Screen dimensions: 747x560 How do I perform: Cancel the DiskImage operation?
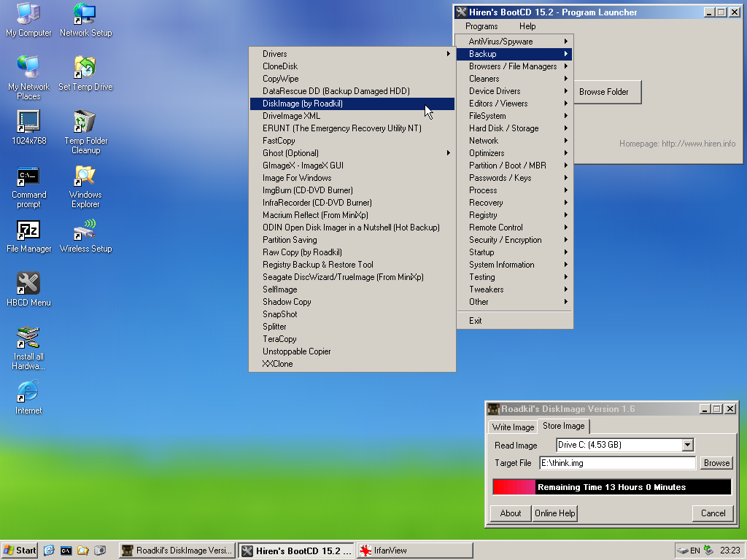(x=713, y=513)
